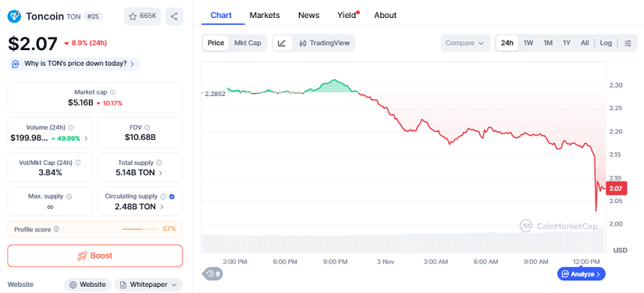Open the chart settings sliders icon

pos(628,43)
